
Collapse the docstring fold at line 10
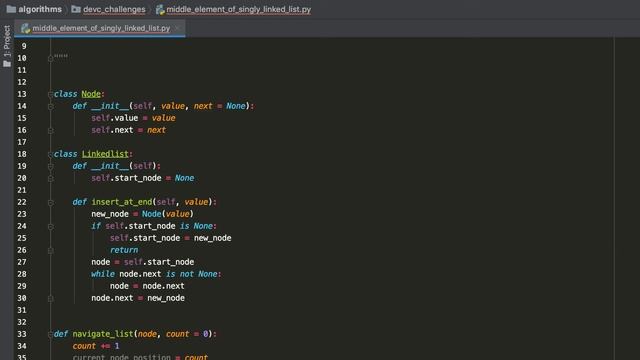tap(51, 58)
